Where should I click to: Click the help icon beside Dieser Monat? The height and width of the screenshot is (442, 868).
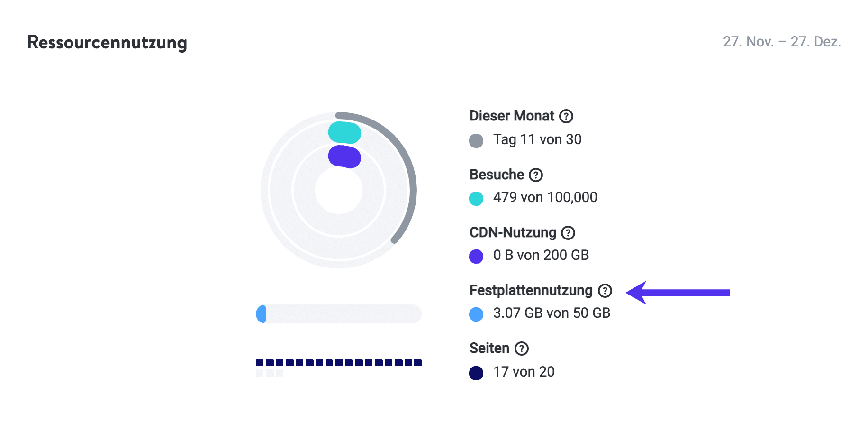click(566, 116)
